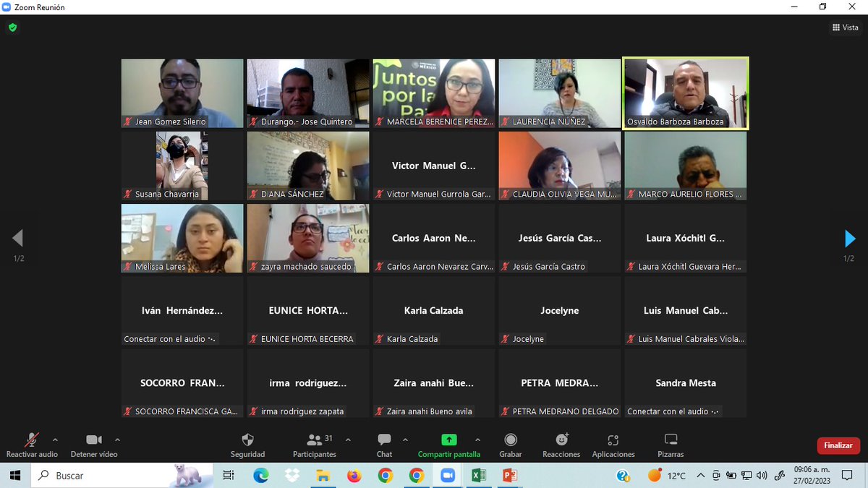
Task: Open the Chat panel
Action: (x=384, y=445)
